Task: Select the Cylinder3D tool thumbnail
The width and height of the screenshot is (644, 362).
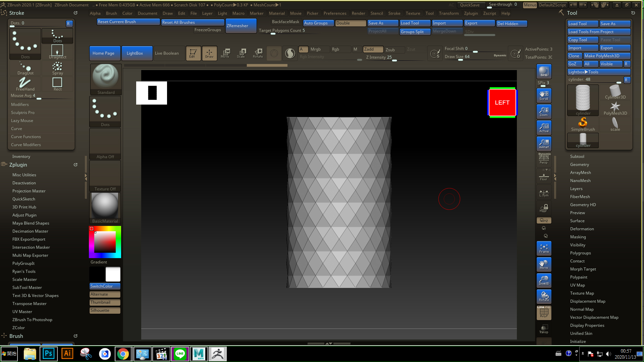Action: click(615, 92)
